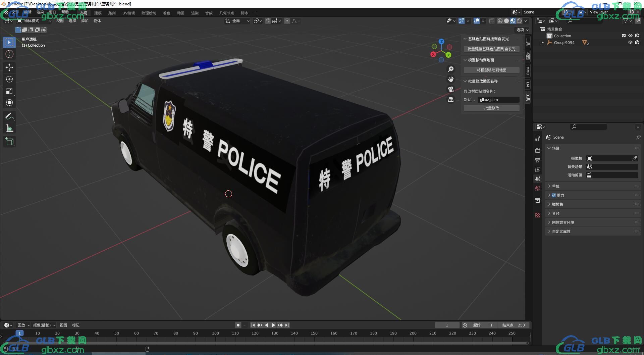Switch to the UV编辑 workspace tab
Screen dimensions: 644x355
[128, 13]
